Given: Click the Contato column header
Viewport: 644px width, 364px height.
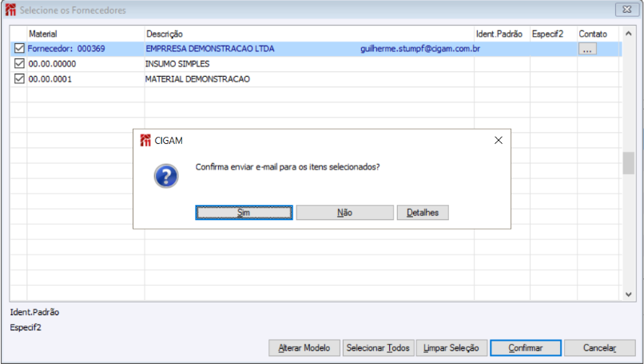Looking at the screenshot, I should [593, 34].
